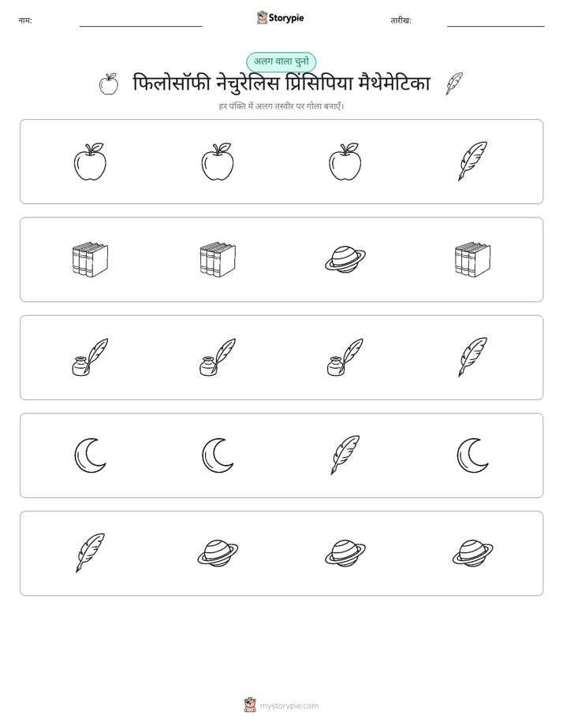
Task: Select the last Saturn planet in bottom row
Action: [x=472, y=553]
